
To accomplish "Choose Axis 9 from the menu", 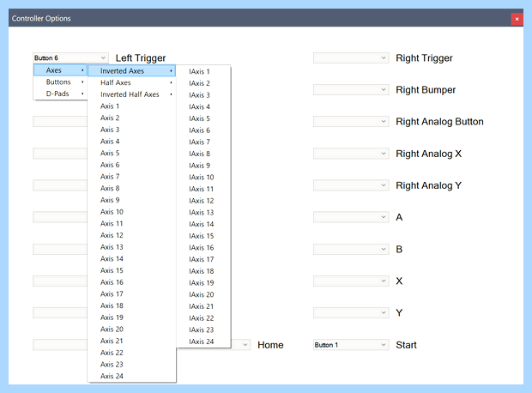I will pos(131,200).
